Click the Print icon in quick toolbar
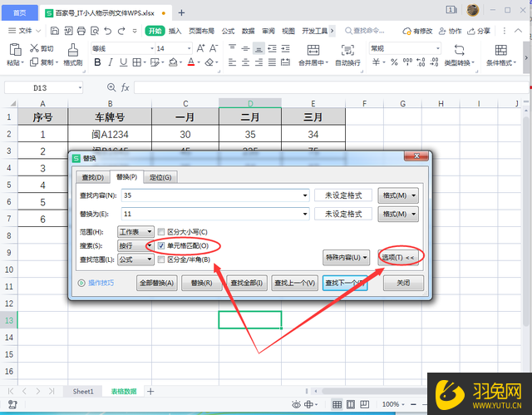This screenshot has height=415, width=532. (x=81, y=31)
